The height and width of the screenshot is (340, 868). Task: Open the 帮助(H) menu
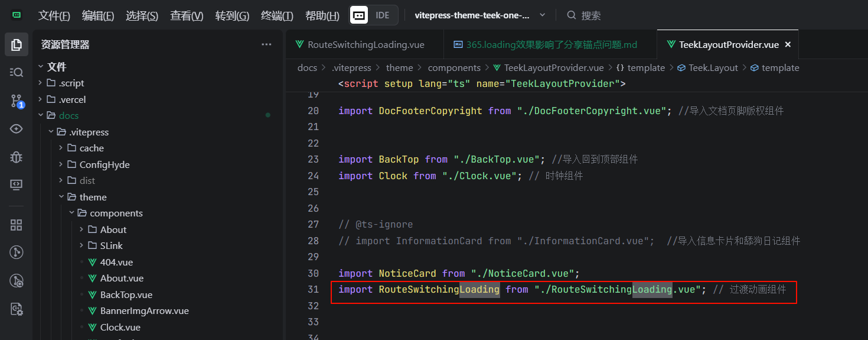point(322,15)
